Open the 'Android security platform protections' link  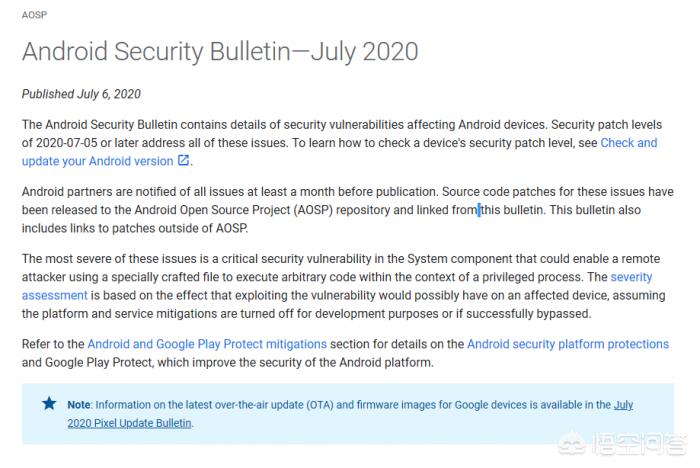(567, 344)
